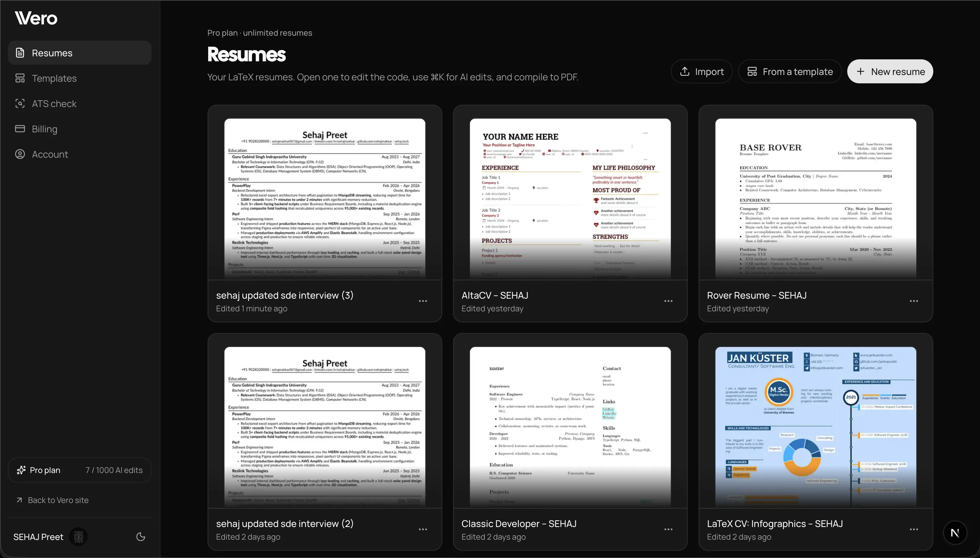The image size is (980, 558).
Task: Click the round N badge icon
Action: (x=955, y=533)
